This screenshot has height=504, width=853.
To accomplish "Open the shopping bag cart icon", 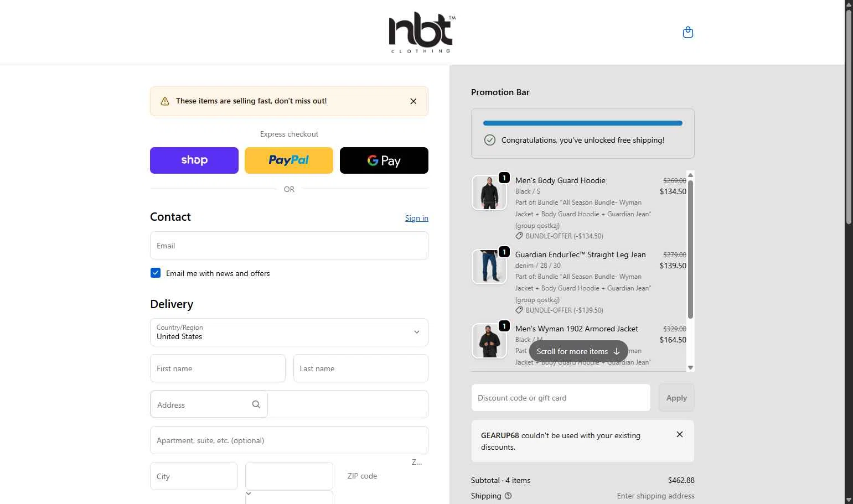I will pyautogui.click(x=688, y=32).
